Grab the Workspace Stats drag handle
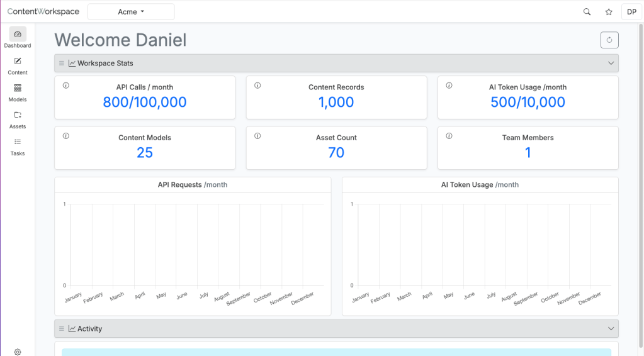Viewport: 644px width, 356px height. [x=62, y=64]
